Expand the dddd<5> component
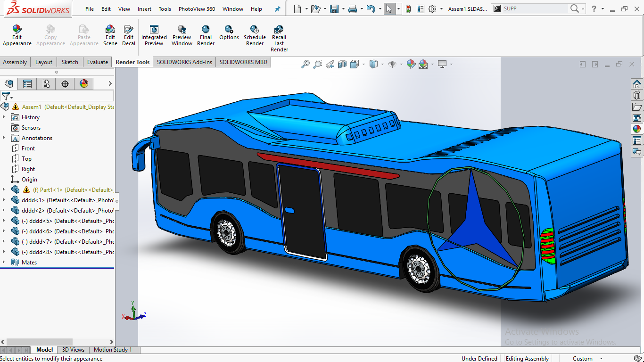 pyautogui.click(x=4, y=221)
